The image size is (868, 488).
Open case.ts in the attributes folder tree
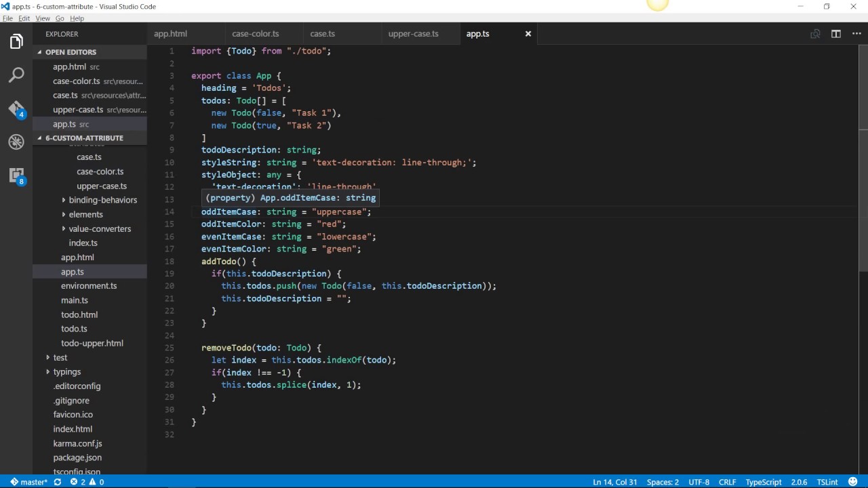point(89,157)
